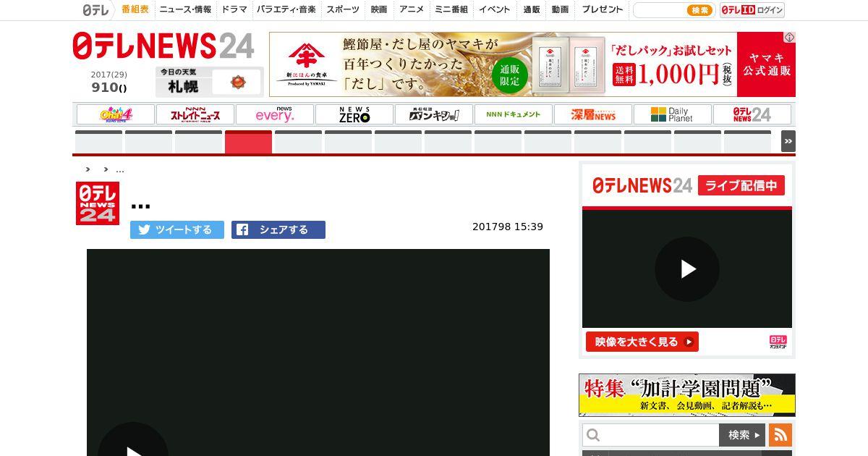Open プレゼント menu item
This screenshot has height=456, width=868.
[x=602, y=9]
